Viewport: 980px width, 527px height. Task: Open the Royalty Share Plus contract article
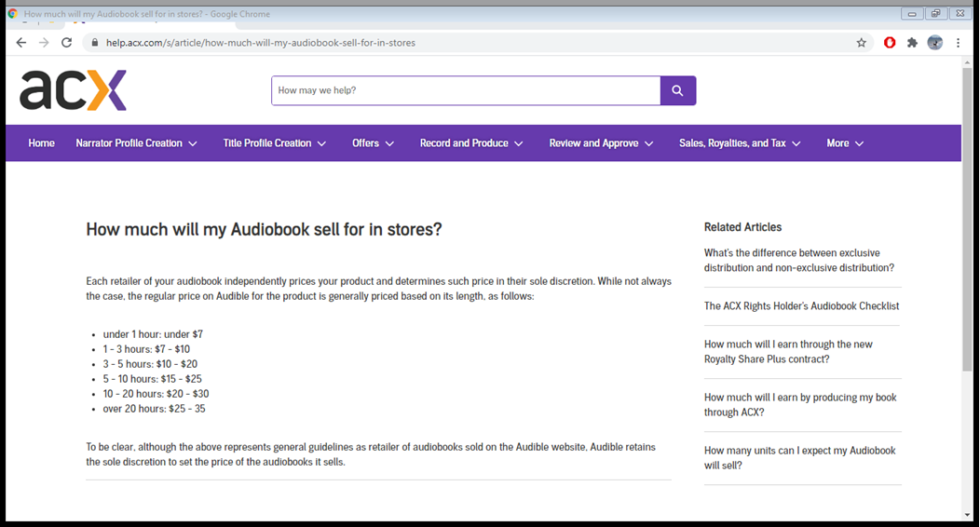pyautogui.click(x=788, y=351)
